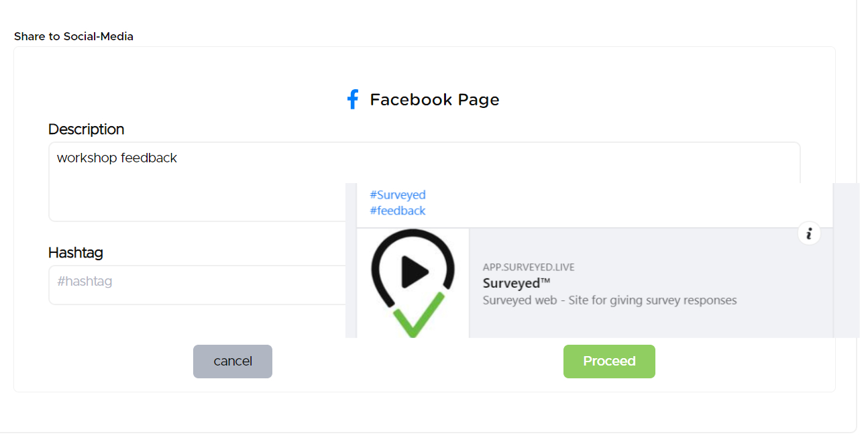The image size is (868, 444).
Task: Click the info icon in link preview
Action: point(809,233)
